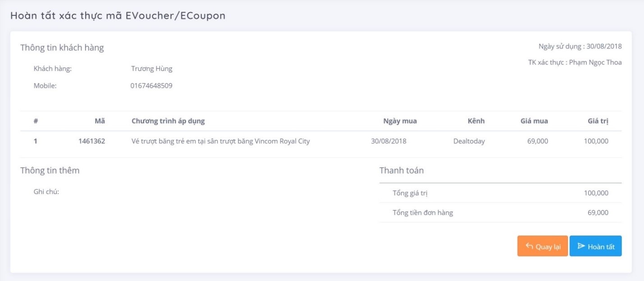Click the back arrow icon on Quay lại

[530, 246]
